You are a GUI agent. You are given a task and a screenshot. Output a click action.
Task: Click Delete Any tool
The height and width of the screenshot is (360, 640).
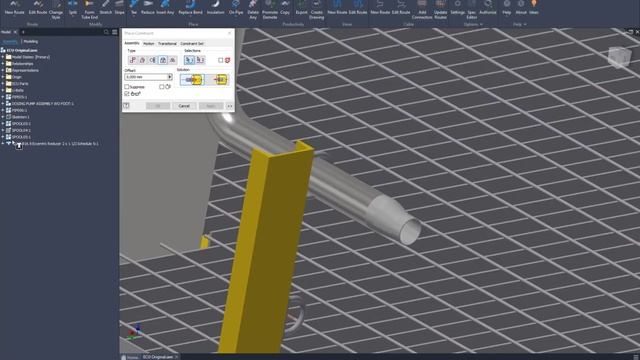coord(253,9)
